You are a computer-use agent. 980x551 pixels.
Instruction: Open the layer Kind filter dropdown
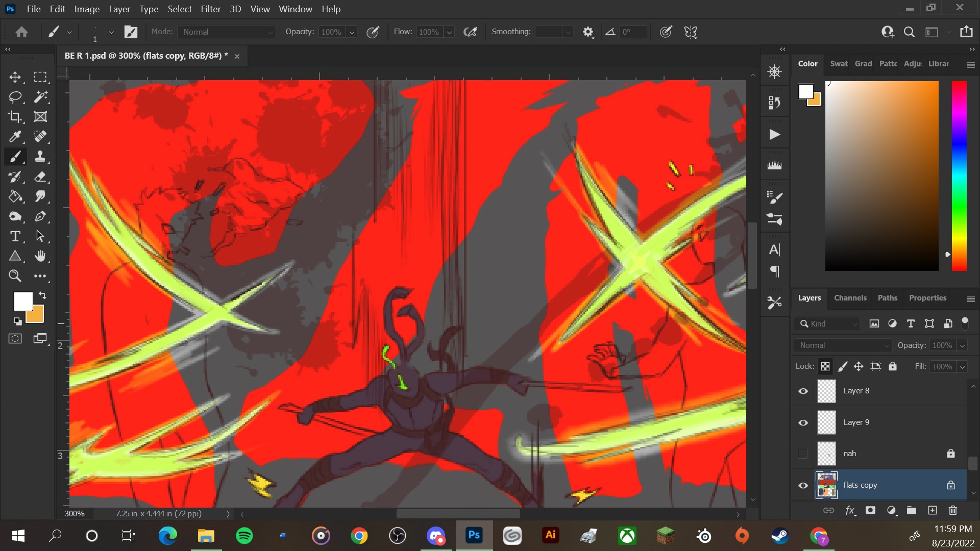(x=827, y=323)
